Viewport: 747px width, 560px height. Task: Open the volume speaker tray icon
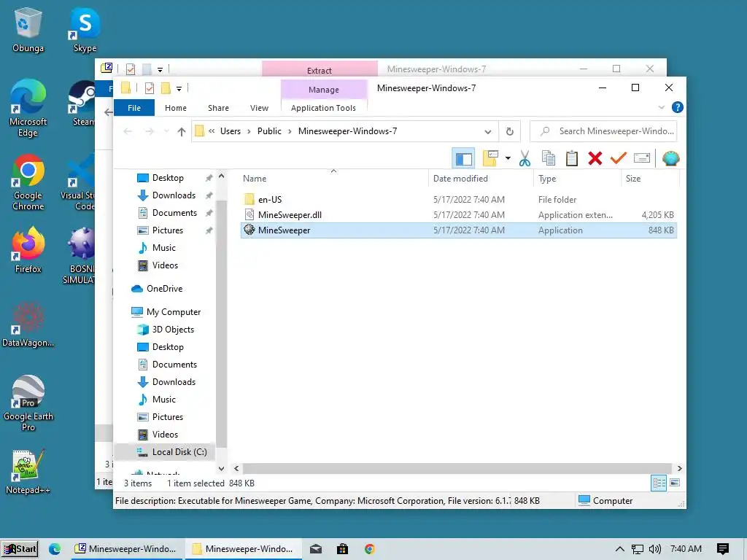coord(654,549)
